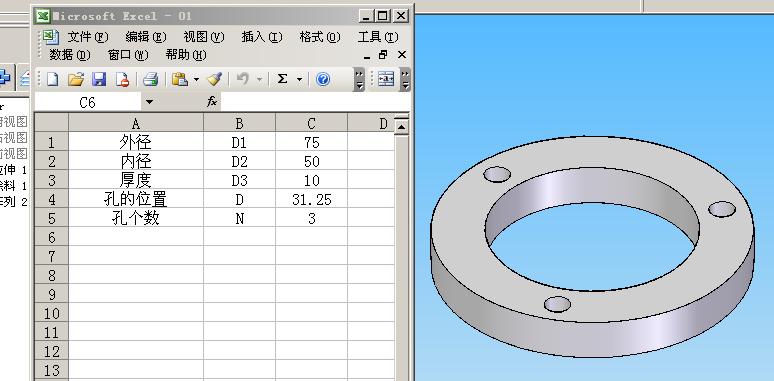This screenshot has height=381, width=774.
Task: Click the Select All corner button
Action: (x=52, y=122)
